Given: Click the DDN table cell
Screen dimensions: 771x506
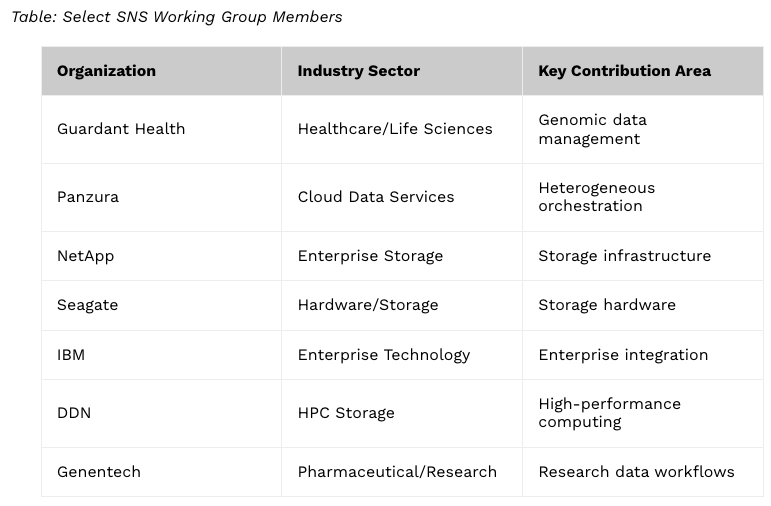Looking at the screenshot, I should [74, 413].
